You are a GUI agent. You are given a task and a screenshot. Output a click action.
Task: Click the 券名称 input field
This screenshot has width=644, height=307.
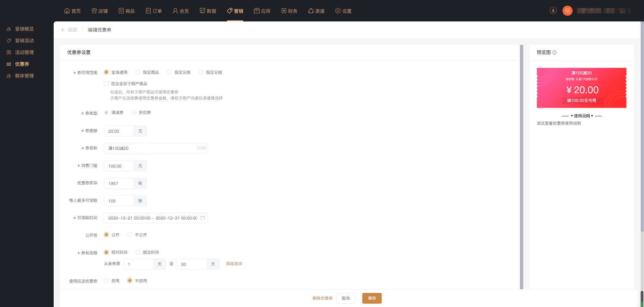pyautogui.click(x=151, y=148)
